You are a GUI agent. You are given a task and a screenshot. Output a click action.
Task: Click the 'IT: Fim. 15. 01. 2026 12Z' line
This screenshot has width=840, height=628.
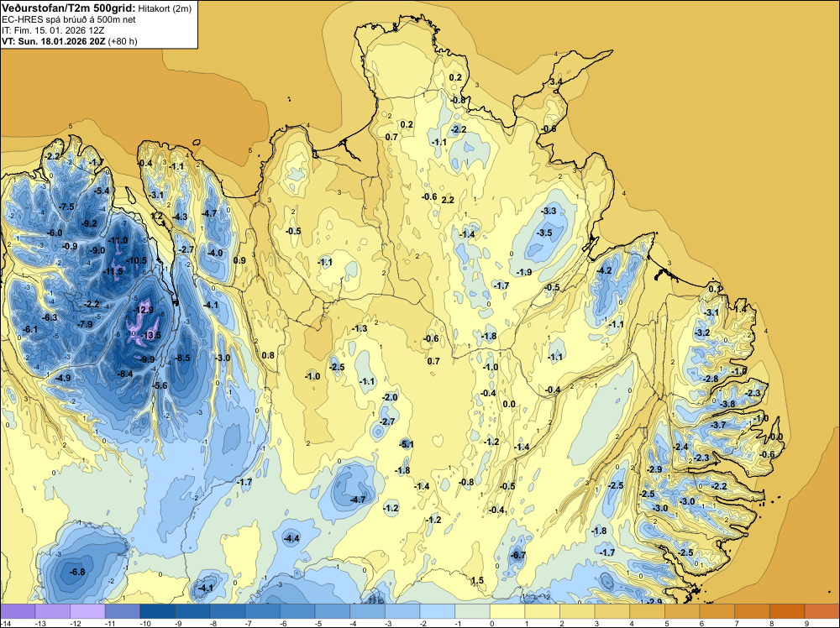click(53, 30)
